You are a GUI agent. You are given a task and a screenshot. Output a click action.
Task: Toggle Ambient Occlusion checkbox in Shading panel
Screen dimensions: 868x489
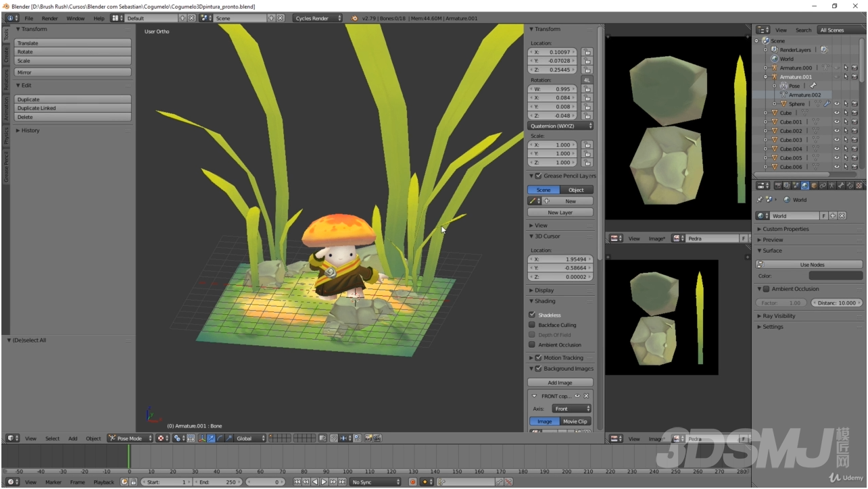coord(532,344)
